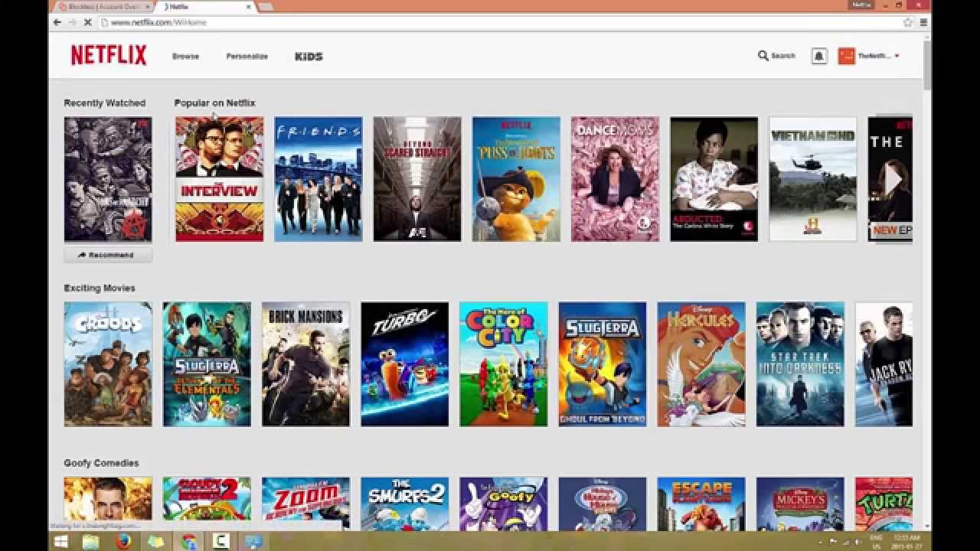The image size is (980, 551).
Task: Select the Friends poster
Action: (x=318, y=179)
